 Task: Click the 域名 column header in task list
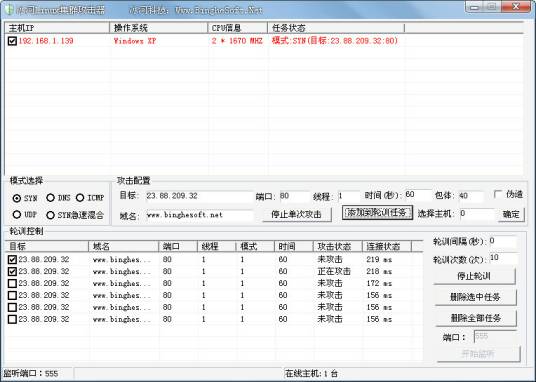pos(123,246)
